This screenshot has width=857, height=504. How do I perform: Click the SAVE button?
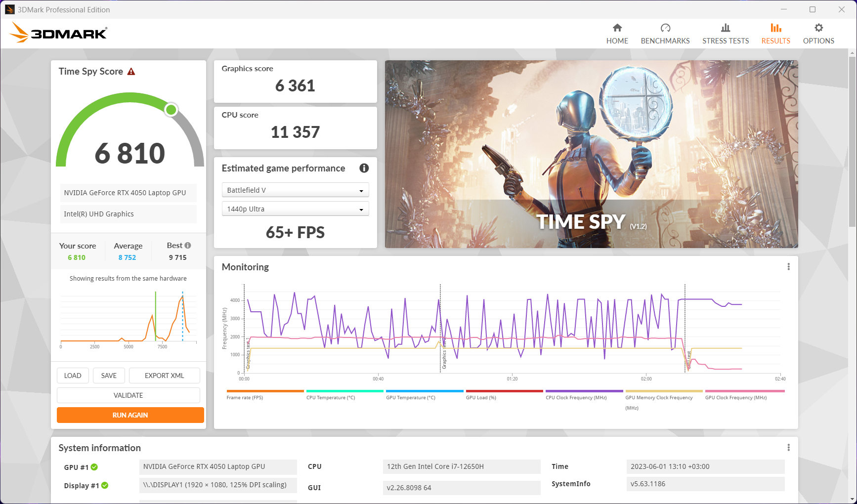click(x=109, y=376)
